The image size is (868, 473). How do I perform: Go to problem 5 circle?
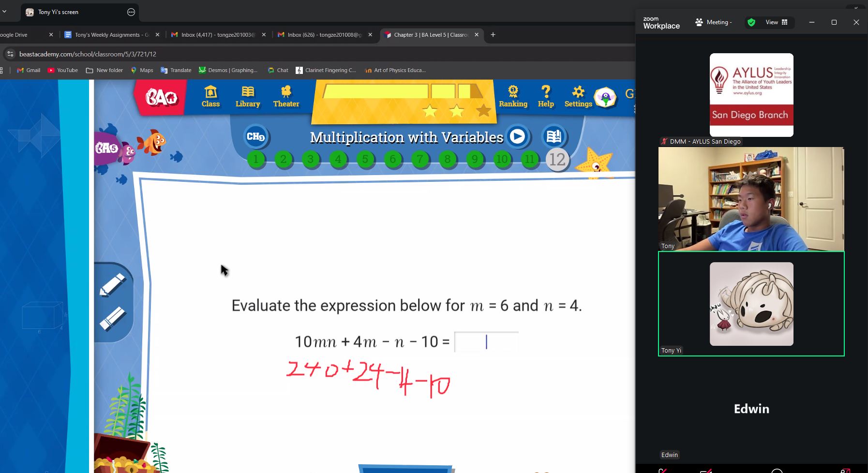(x=365, y=159)
